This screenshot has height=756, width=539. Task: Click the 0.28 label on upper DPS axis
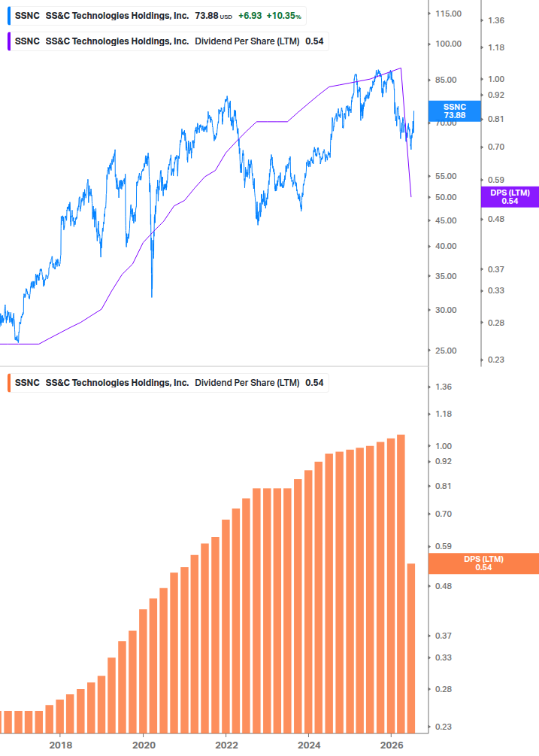496,323
